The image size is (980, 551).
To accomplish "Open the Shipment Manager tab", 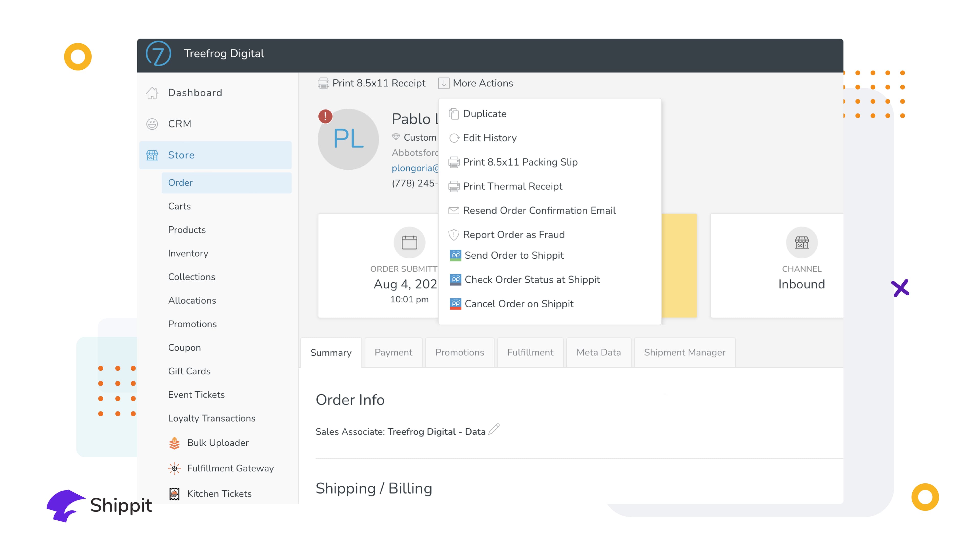I will (684, 353).
